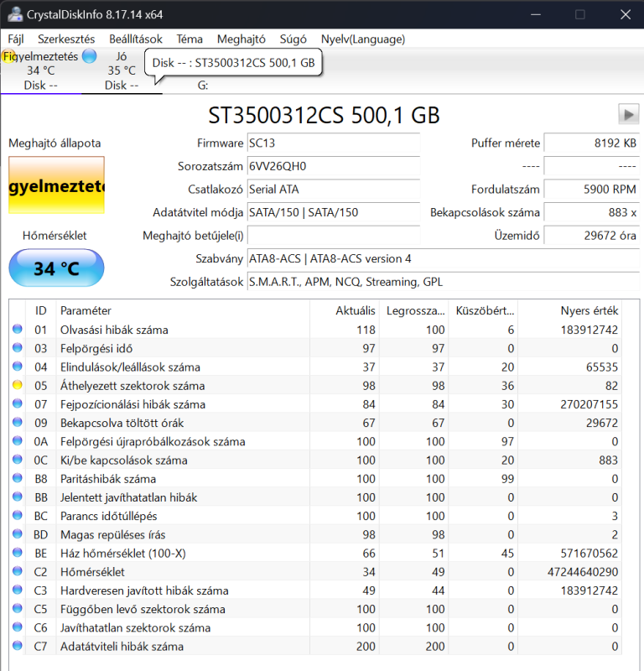This screenshot has width=644, height=671.
Task: Open the Téma menu
Action: [x=190, y=39]
